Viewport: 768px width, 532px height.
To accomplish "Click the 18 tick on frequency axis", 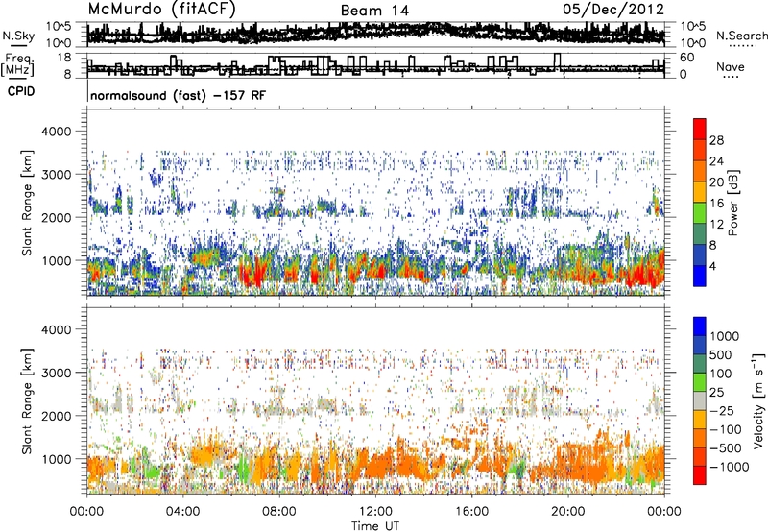I will click(x=64, y=58).
